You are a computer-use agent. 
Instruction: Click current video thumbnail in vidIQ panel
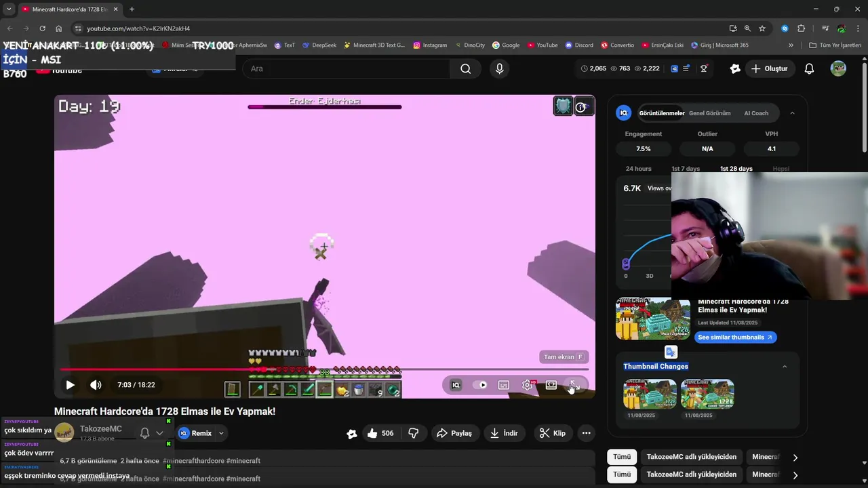(652, 319)
